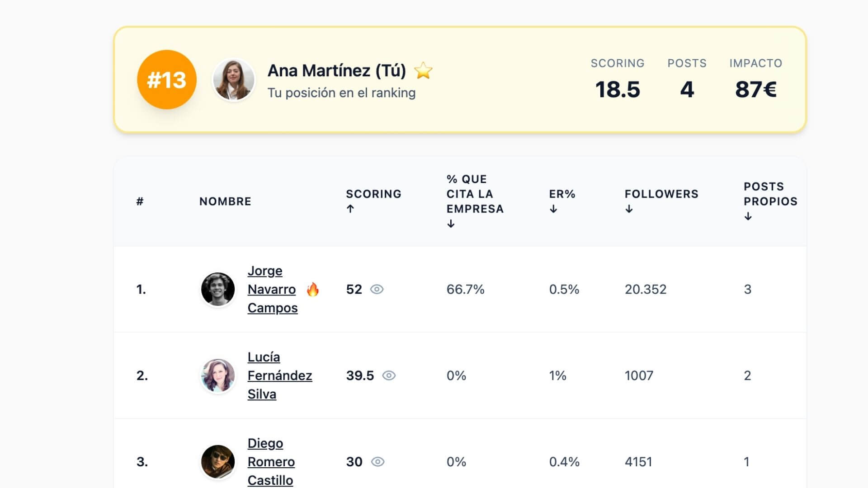The height and width of the screenshot is (488, 868).
Task: Click Ana Martínez's profile avatar
Action: point(234,80)
